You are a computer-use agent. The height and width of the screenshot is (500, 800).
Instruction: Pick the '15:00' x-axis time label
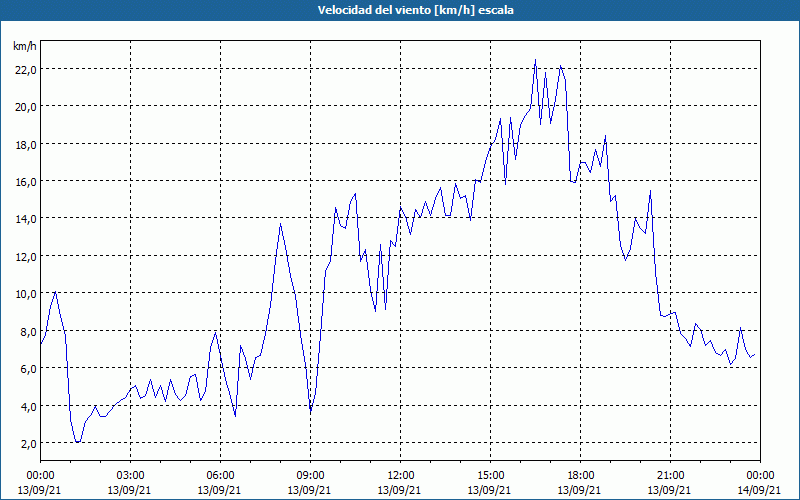(490, 476)
